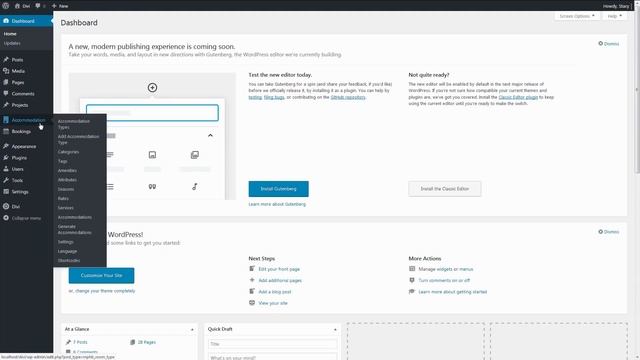Dismiss the Welcome to WordPress panel
640x360 pixels.
[609, 232]
